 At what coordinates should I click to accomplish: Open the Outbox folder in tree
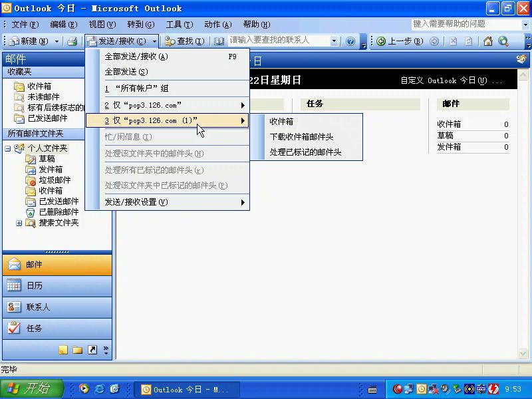pyautogui.click(x=44, y=170)
